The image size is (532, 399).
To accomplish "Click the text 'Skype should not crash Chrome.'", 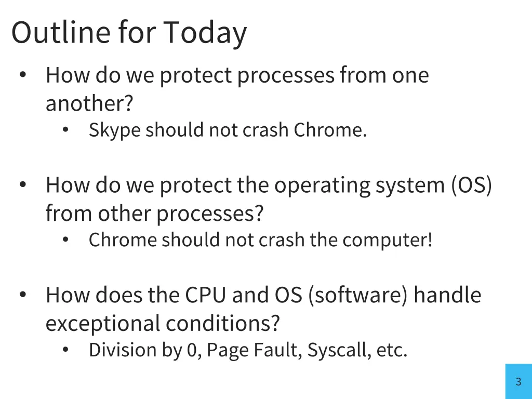I will (x=228, y=130).
